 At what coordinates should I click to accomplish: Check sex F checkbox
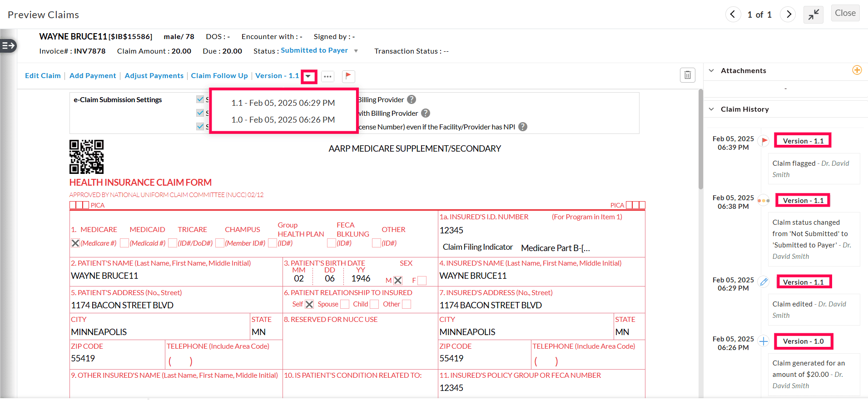pos(422,281)
